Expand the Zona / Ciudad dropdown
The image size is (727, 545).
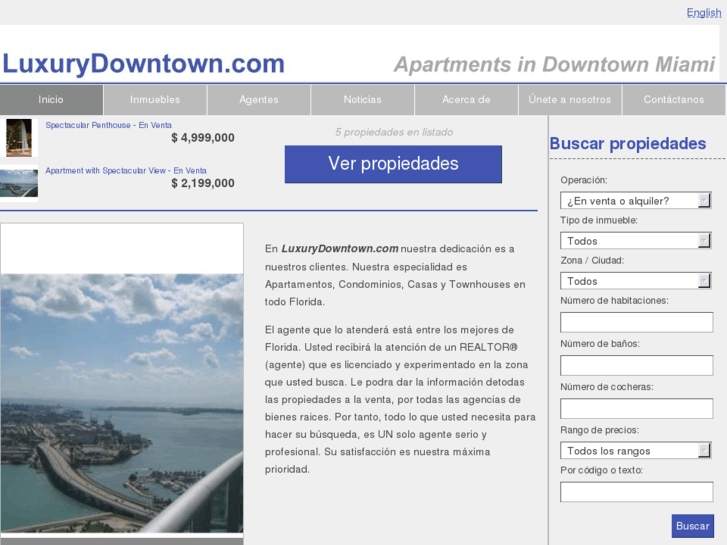[636, 281]
